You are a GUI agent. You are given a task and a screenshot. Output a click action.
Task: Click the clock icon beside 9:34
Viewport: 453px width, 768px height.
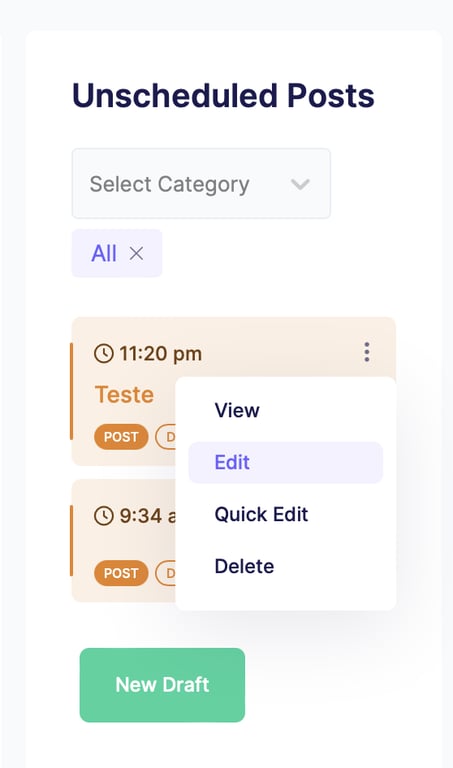(103, 516)
